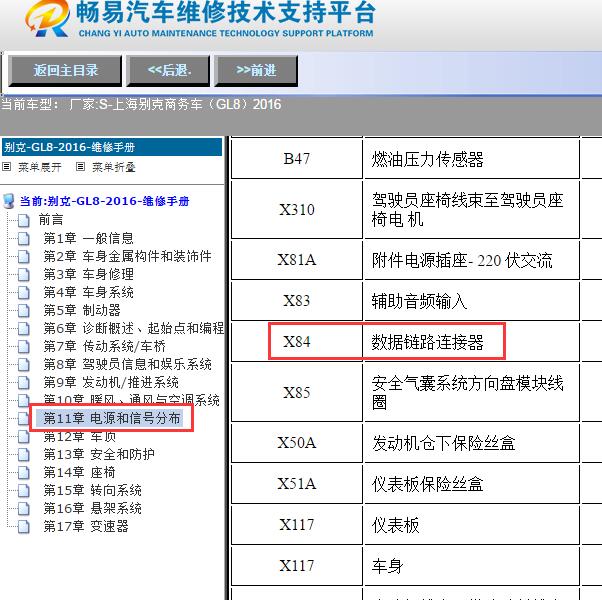Screen dimensions: 602x600
Task: Click the page icon for 第5章 制动器
Action: pyautogui.click(x=23, y=311)
